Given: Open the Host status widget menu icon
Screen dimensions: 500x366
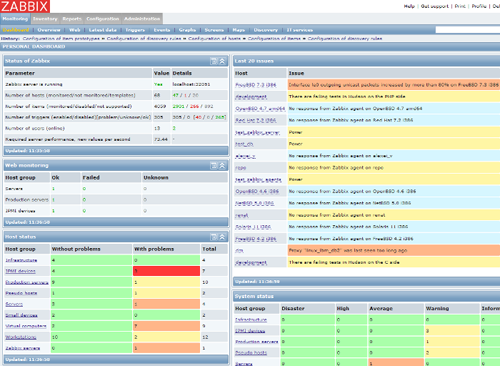Looking at the screenshot, I should point(214,237).
